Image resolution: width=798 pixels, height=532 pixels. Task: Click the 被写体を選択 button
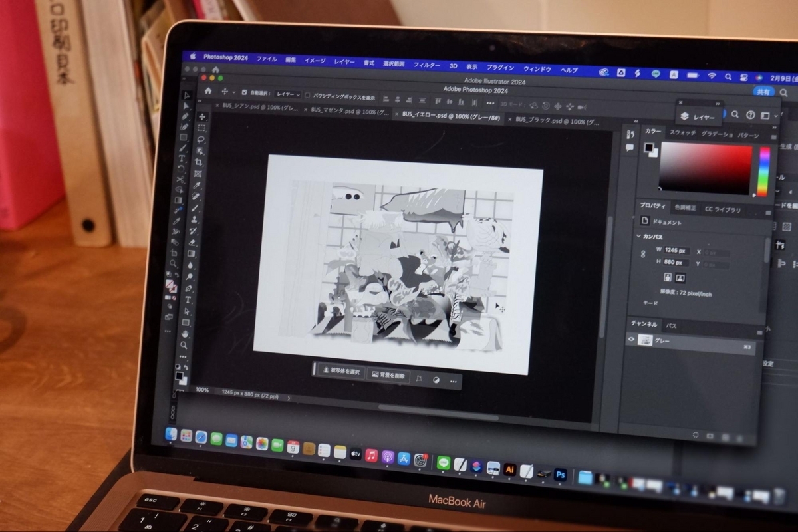pyautogui.click(x=340, y=372)
